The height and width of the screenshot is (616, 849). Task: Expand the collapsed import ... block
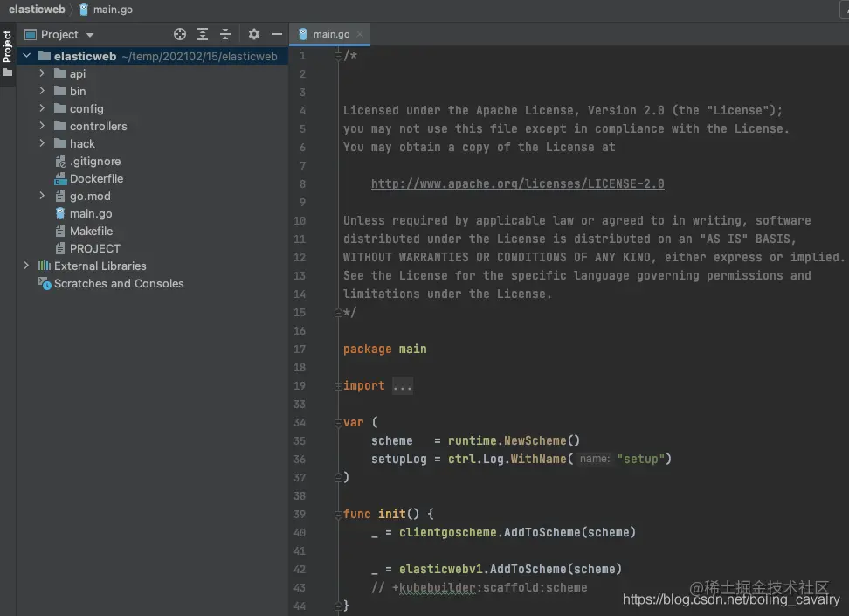pos(402,385)
